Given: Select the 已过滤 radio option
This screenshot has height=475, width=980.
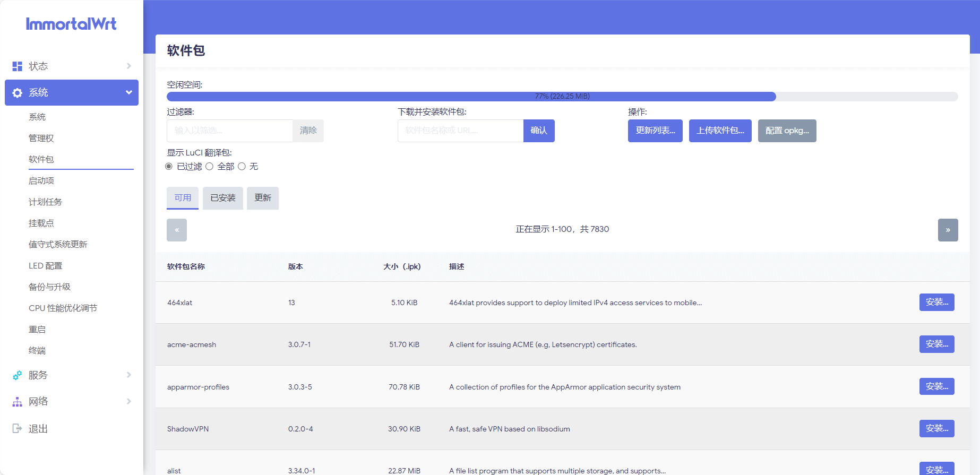Looking at the screenshot, I should pos(169,167).
